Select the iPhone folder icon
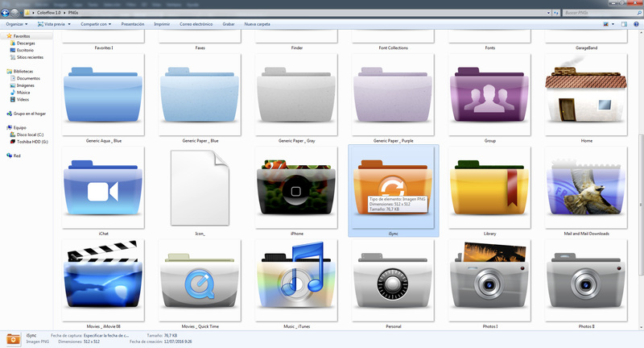 point(296,188)
